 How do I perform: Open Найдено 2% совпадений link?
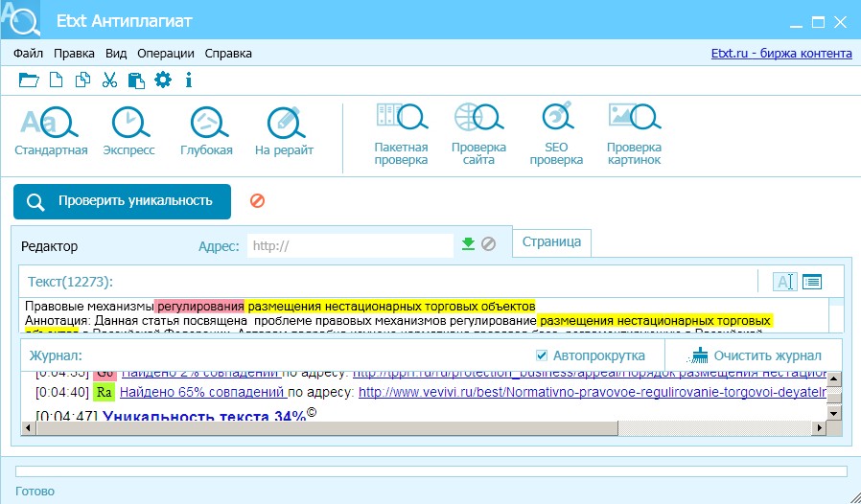coord(201,374)
